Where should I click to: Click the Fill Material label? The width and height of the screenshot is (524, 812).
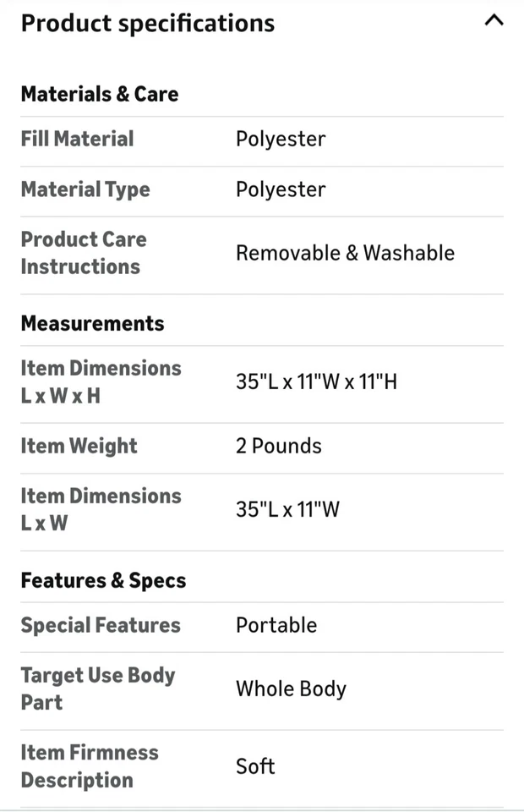click(x=77, y=139)
